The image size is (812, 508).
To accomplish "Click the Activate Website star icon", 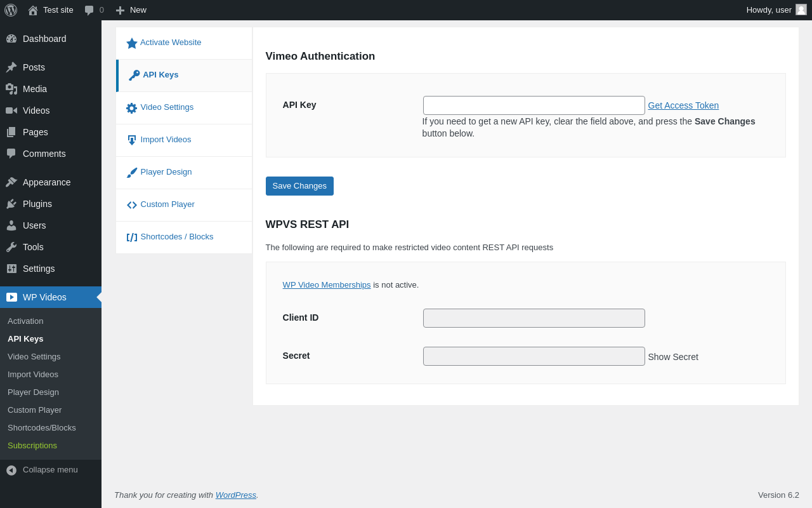I will tap(132, 43).
